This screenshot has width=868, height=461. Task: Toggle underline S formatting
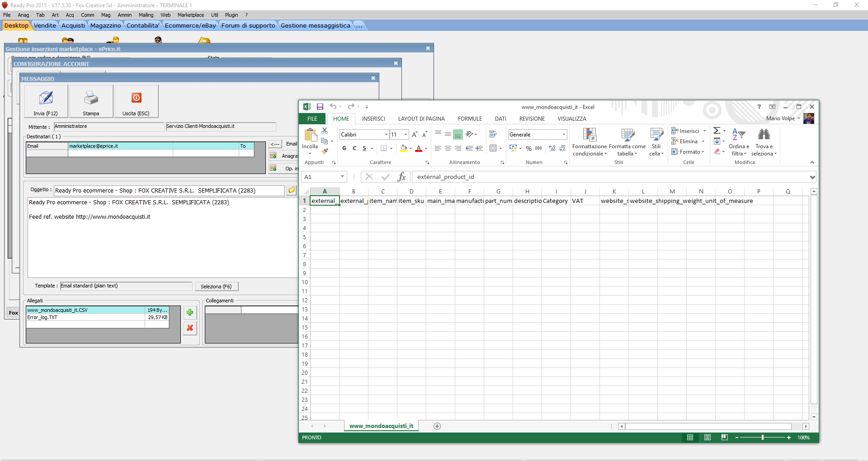(364, 148)
